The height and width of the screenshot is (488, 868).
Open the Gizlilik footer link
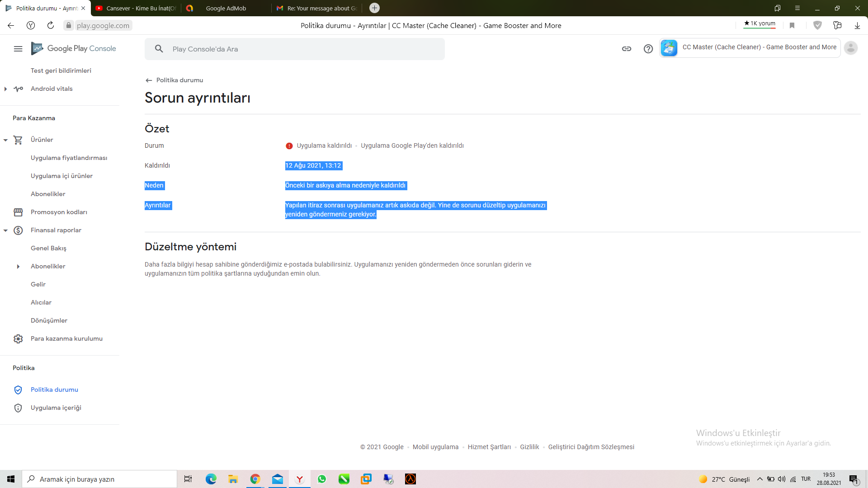click(529, 447)
